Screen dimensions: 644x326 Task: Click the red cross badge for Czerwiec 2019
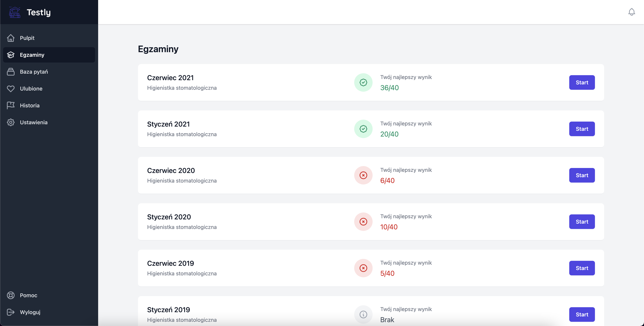363,268
